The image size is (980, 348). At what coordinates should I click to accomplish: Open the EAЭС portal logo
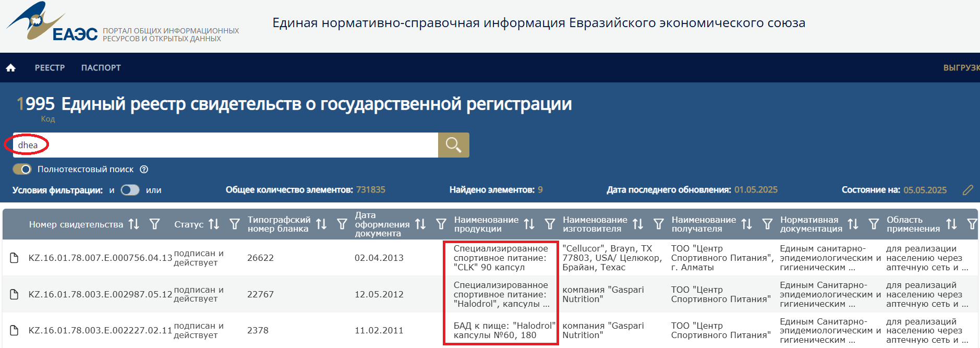click(52, 22)
